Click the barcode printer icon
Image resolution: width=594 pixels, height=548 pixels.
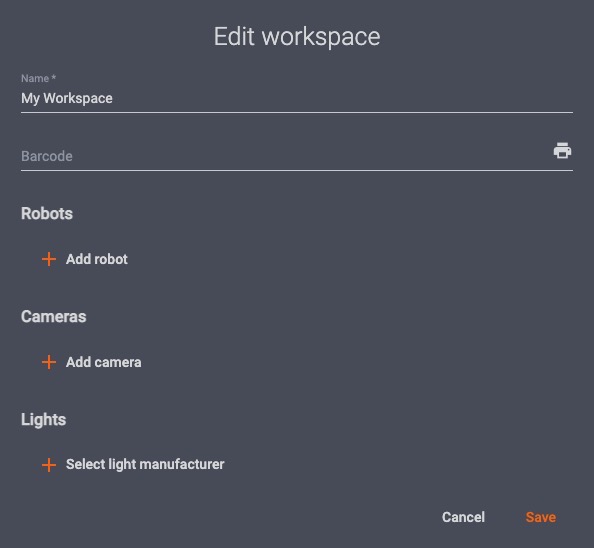tap(562, 151)
